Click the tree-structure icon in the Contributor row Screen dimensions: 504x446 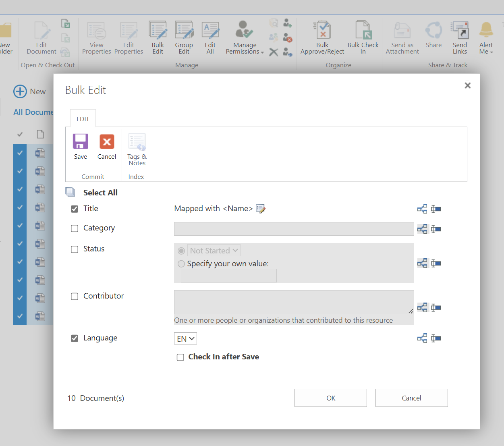422,307
